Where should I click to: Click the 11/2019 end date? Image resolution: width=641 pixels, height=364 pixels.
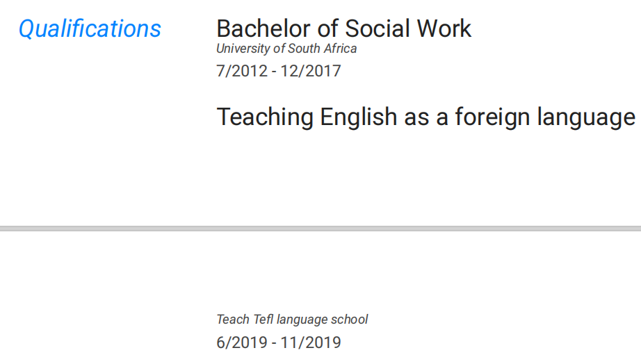[311, 342]
